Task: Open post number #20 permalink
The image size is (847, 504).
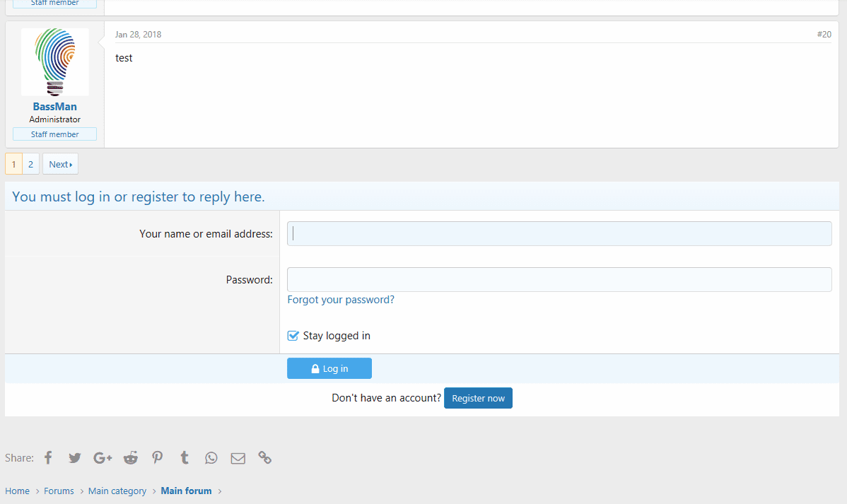Action: coord(824,35)
